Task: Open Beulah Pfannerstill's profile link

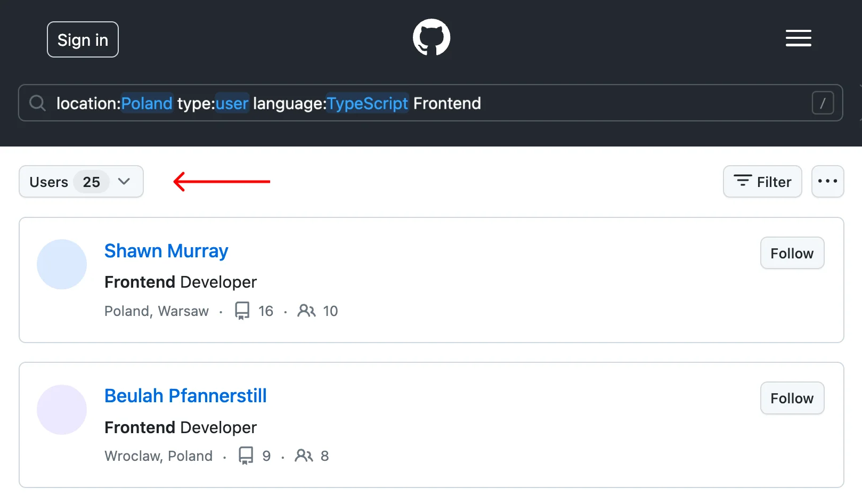Action: pos(185,396)
